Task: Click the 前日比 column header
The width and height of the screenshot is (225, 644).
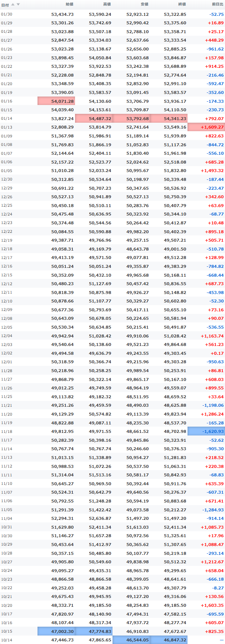Action: pos(217,4)
